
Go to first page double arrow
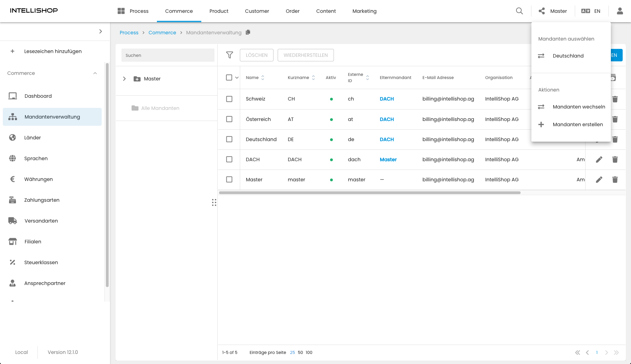click(578, 353)
